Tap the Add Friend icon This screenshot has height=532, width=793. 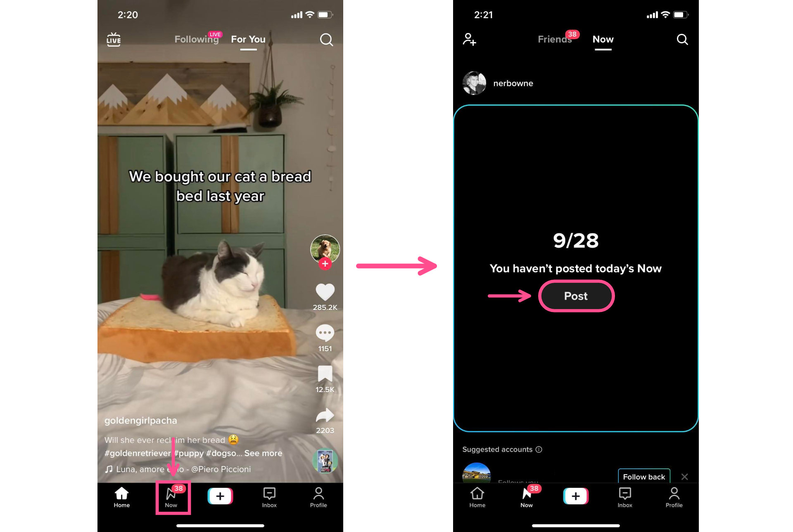coord(470,39)
